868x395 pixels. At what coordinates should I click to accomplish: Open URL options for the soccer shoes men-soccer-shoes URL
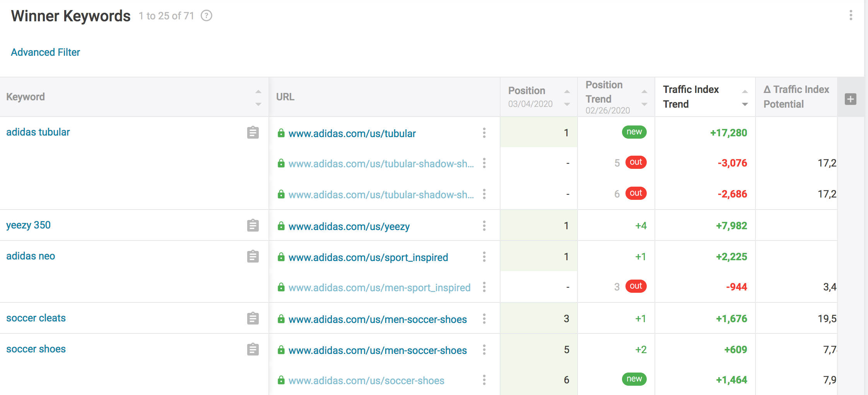click(x=484, y=350)
